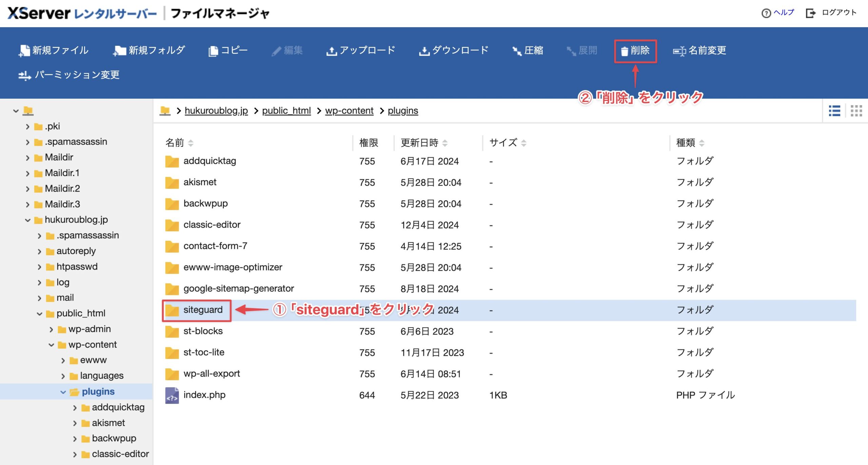Open wp-content breadcrumb link

click(349, 111)
